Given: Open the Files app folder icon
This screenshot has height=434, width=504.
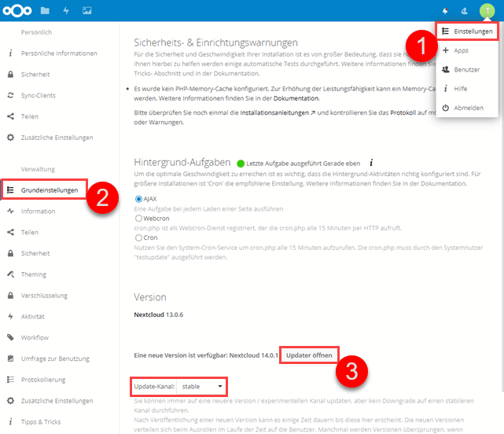Looking at the screenshot, I should click(x=45, y=10).
